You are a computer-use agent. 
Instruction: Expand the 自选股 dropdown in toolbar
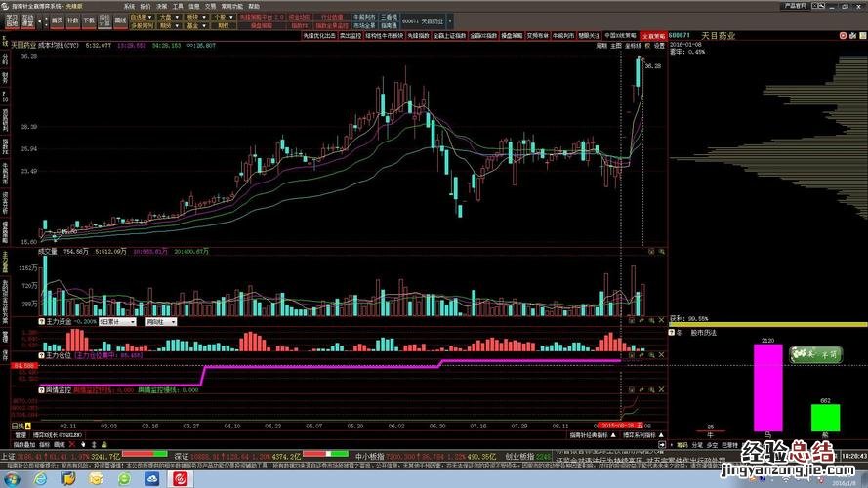click(143, 18)
